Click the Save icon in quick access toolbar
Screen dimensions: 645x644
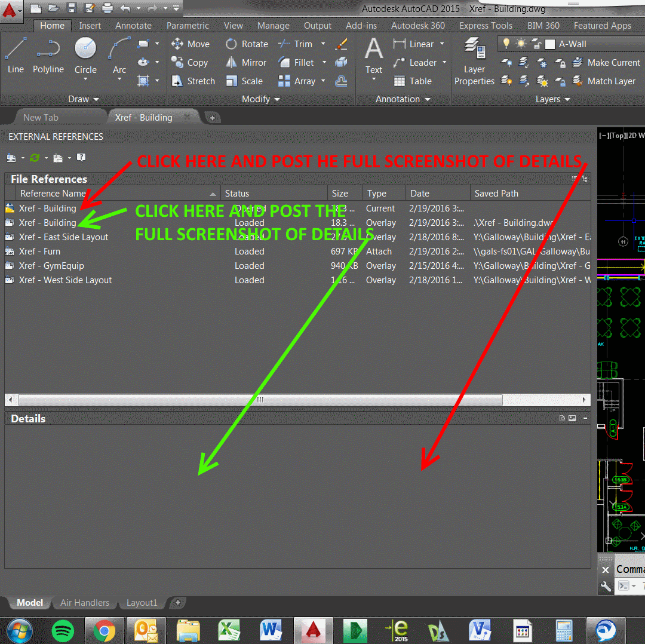[72, 7]
